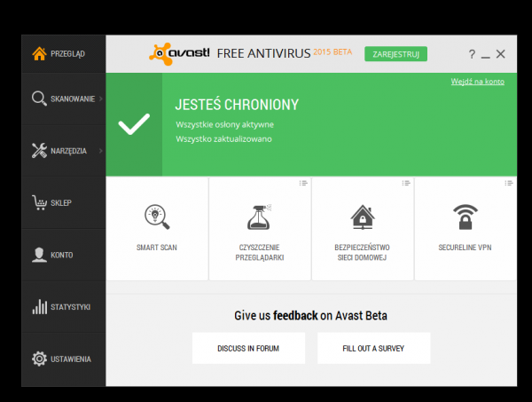Viewport: 532px width, 402px height.
Task: Click the SecureLine VPN wifi lock icon
Action: [x=465, y=217]
